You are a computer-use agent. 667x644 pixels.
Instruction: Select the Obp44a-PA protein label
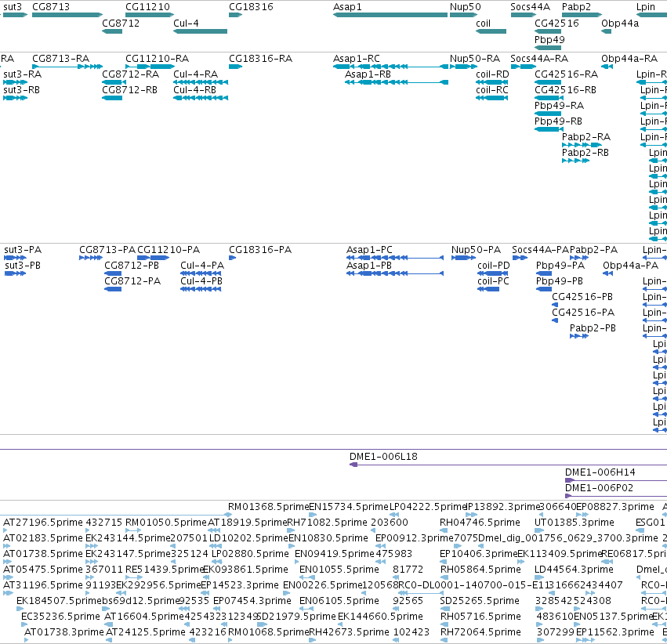coord(630,266)
